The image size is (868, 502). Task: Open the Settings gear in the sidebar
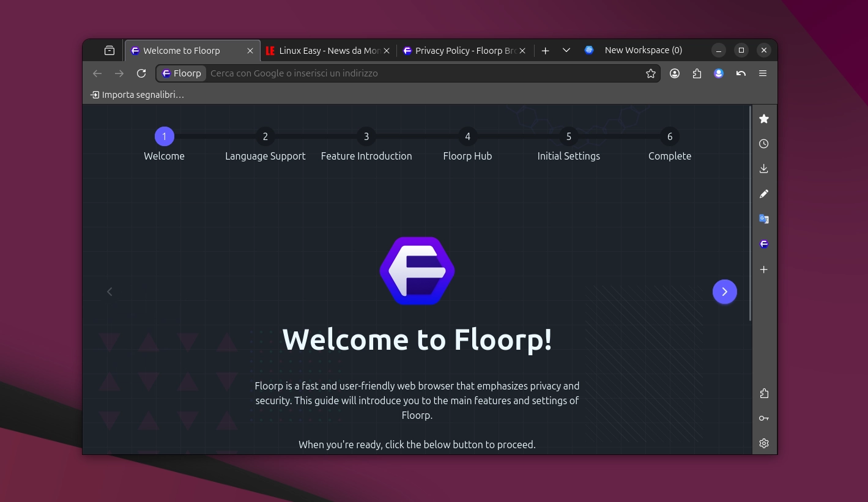click(763, 443)
